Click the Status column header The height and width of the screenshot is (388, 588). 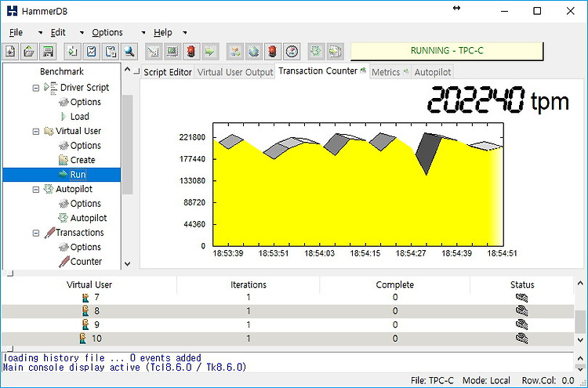click(x=522, y=285)
